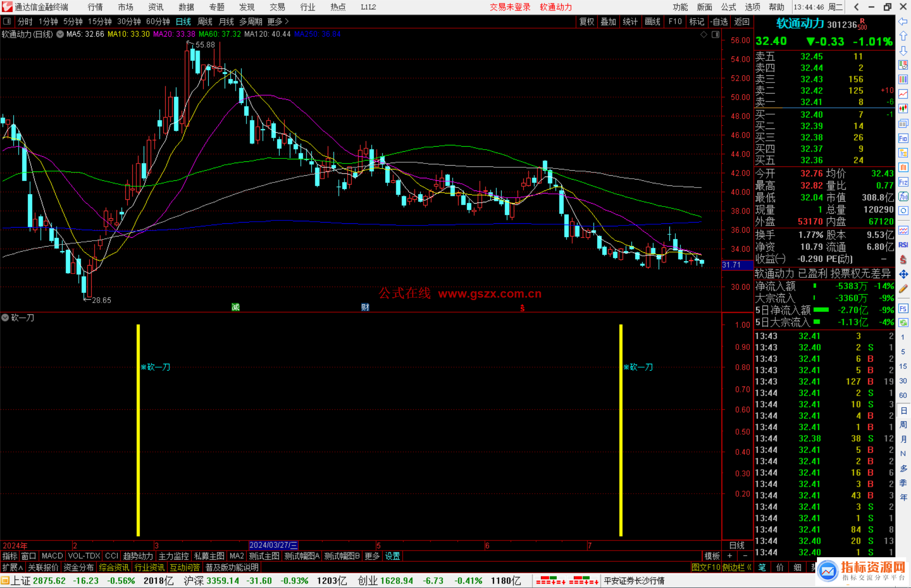
Task: Click the green 5日净流入额 flow bar
Action: (x=821, y=310)
